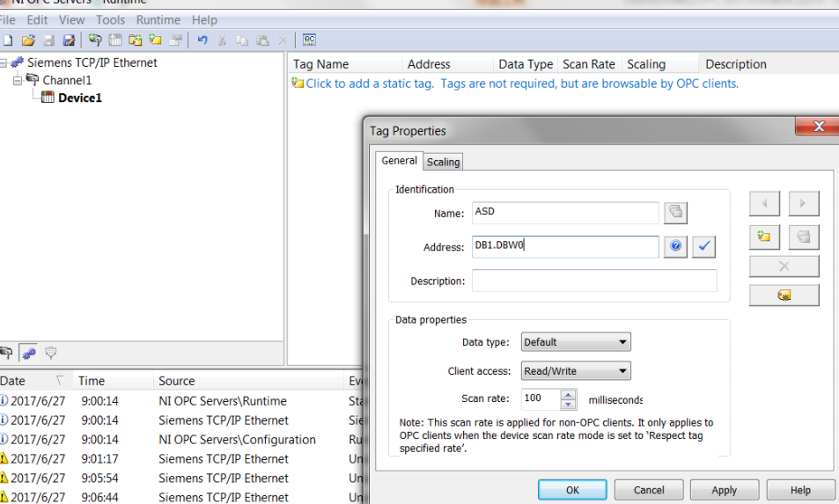Click the Tag Name column header

tap(345, 64)
